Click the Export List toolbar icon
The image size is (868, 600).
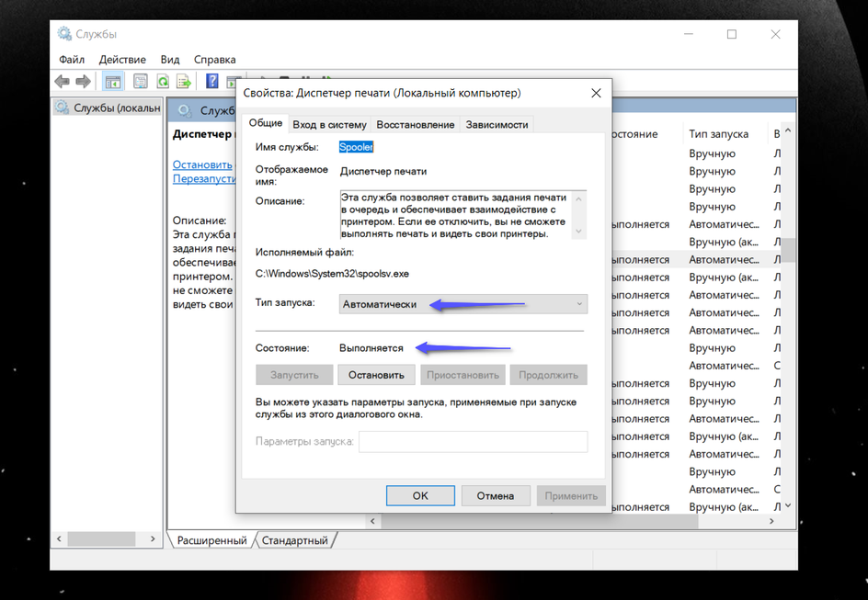184,82
